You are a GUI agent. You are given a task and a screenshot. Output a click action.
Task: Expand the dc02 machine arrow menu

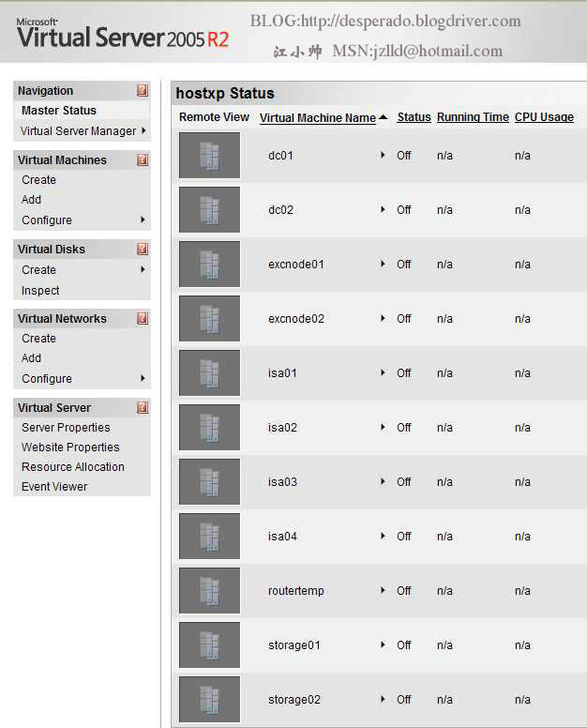(x=383, y=209)
